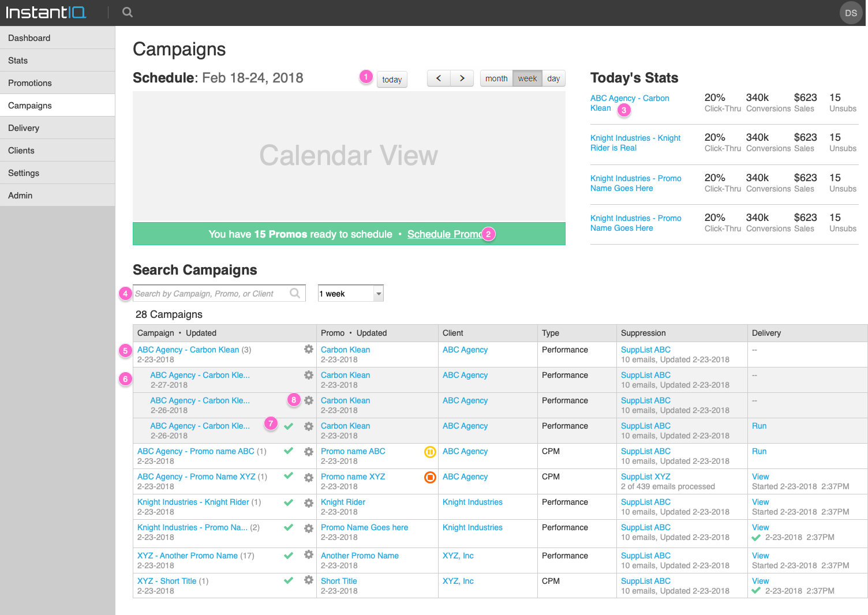
Task: Open the 1 week duration dropdown
Action: (x=379, y=293)
